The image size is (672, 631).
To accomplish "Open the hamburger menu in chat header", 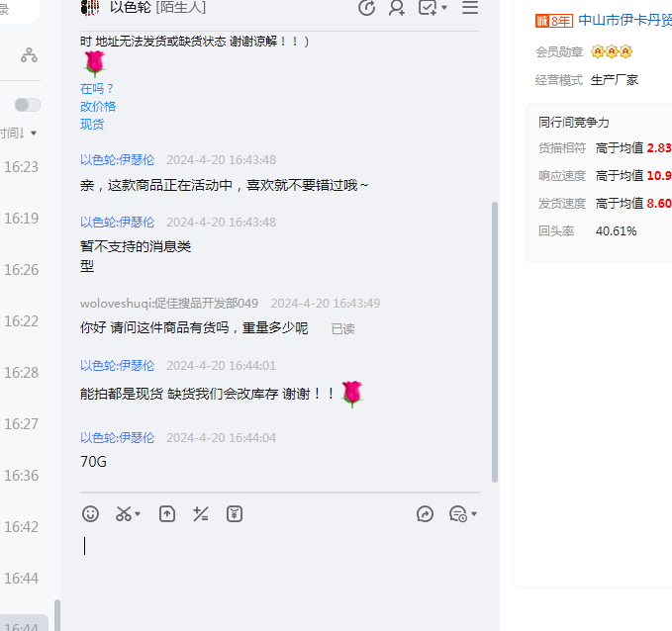I will point(470,8).
